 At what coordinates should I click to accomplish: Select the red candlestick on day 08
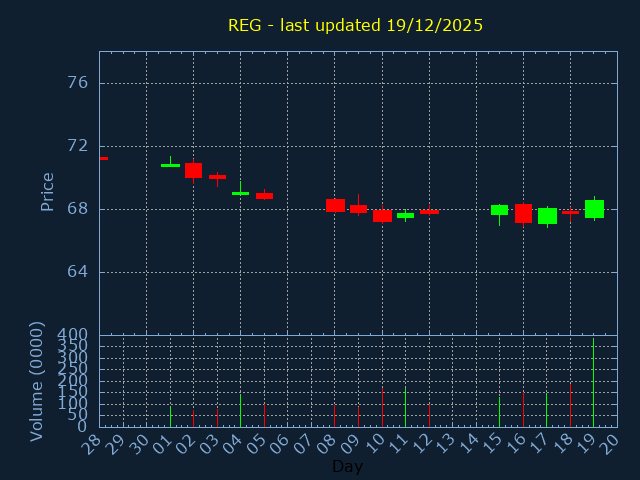point(335,205)
